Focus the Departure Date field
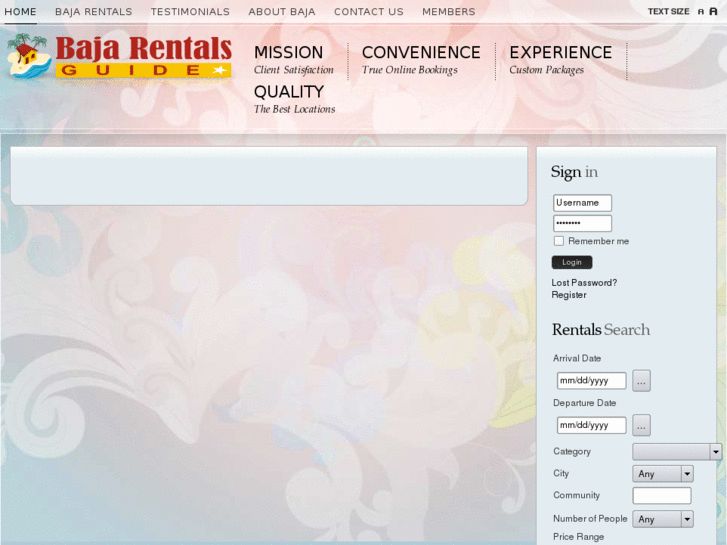Image resolution: width=727 pixels, height=545 pixels. click(592, 425)
